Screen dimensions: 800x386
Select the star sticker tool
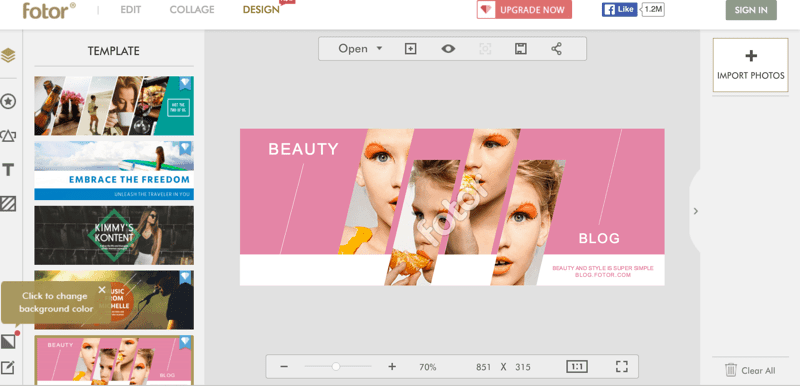[8, 101]
